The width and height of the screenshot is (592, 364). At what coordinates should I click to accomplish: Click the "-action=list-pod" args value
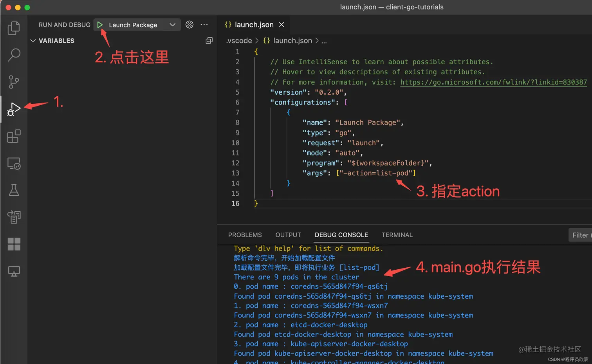click(376, 173)
